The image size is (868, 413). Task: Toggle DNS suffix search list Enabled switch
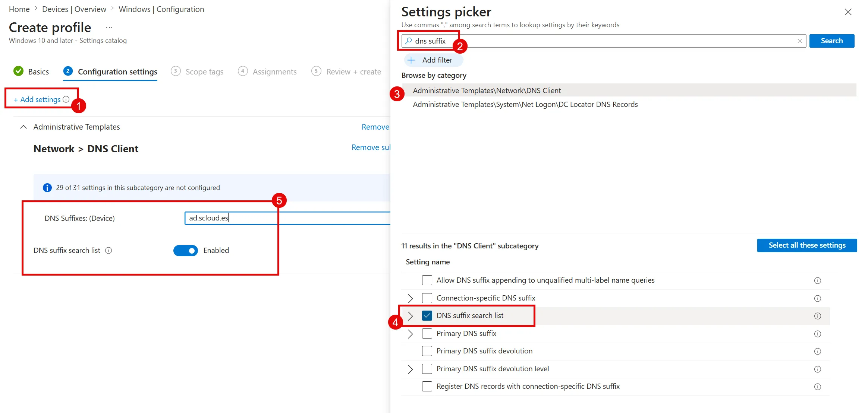186,251
